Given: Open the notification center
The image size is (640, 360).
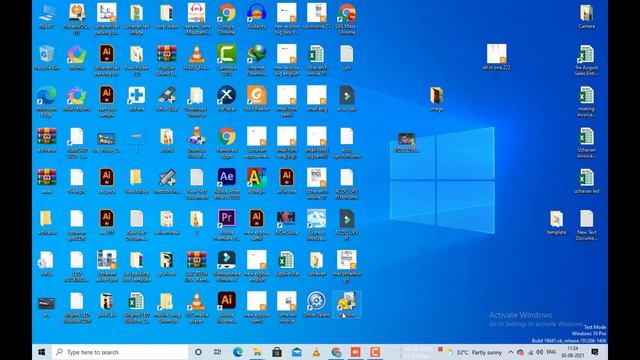Looking at the screenshot, I should [x=595, y=352].
